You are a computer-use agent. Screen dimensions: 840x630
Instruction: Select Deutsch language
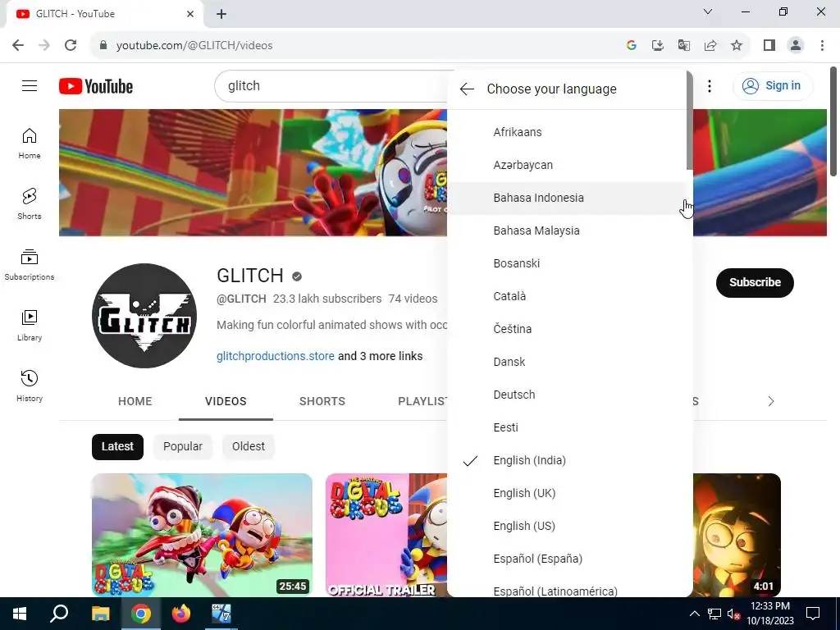[x=567, y=395]
